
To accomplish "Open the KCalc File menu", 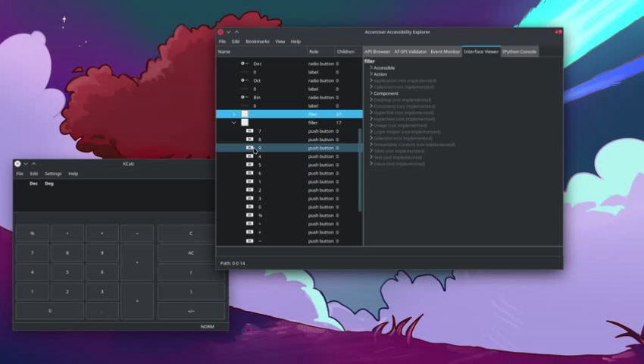I will pos(19,174).
